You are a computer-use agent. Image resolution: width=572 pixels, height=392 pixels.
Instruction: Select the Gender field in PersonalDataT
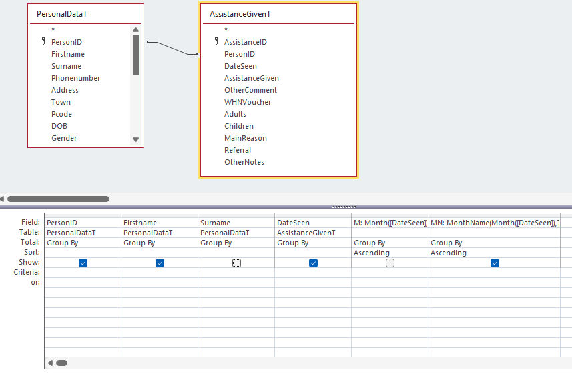point(63,138)
